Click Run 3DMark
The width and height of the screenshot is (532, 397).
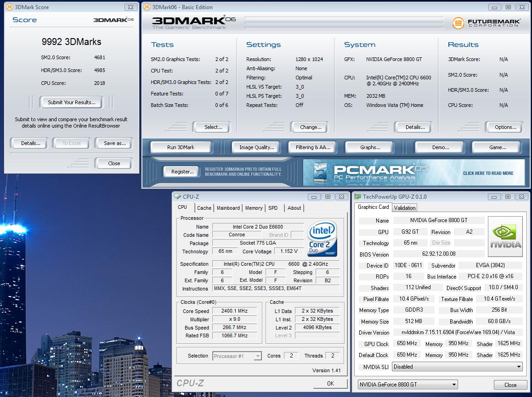[181, 147]
